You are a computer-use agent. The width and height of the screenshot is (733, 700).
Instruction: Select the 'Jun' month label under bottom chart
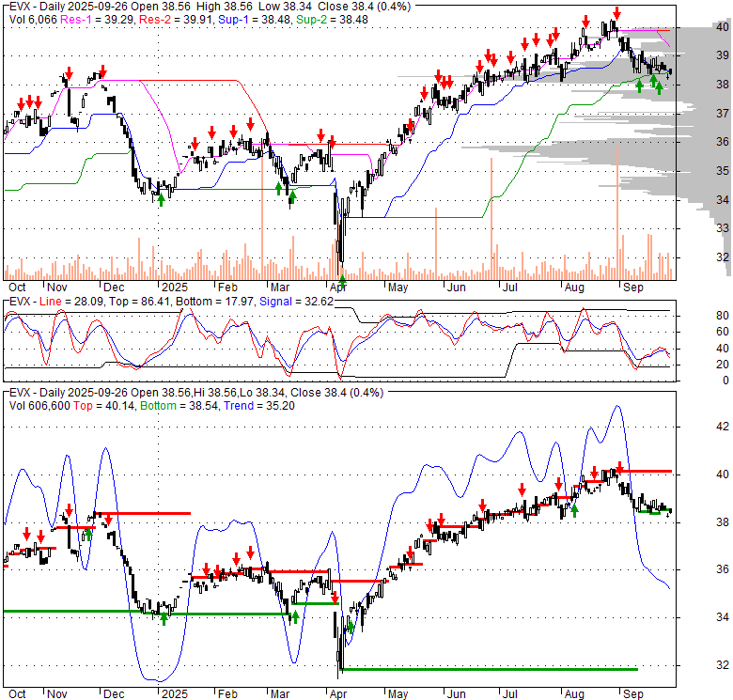point(456,694)
